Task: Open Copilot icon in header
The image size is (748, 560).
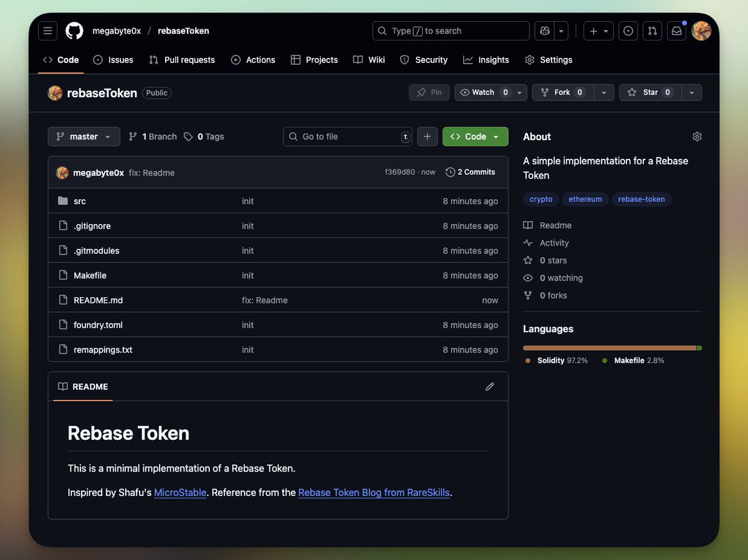Action: pyautogui.click(x=545, y=31)
